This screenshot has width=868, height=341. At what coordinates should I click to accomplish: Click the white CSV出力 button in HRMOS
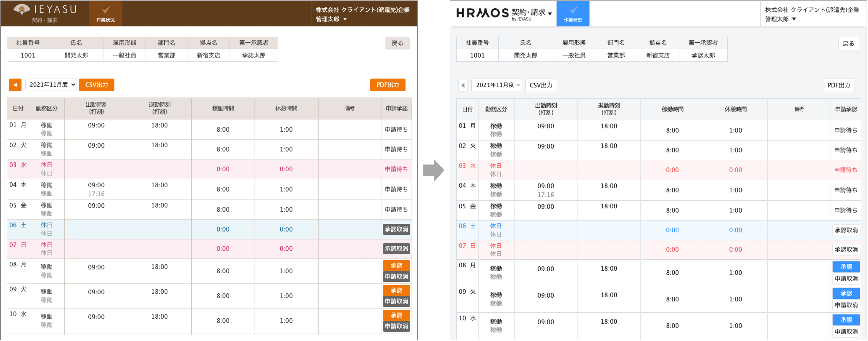tap(541, 85)
